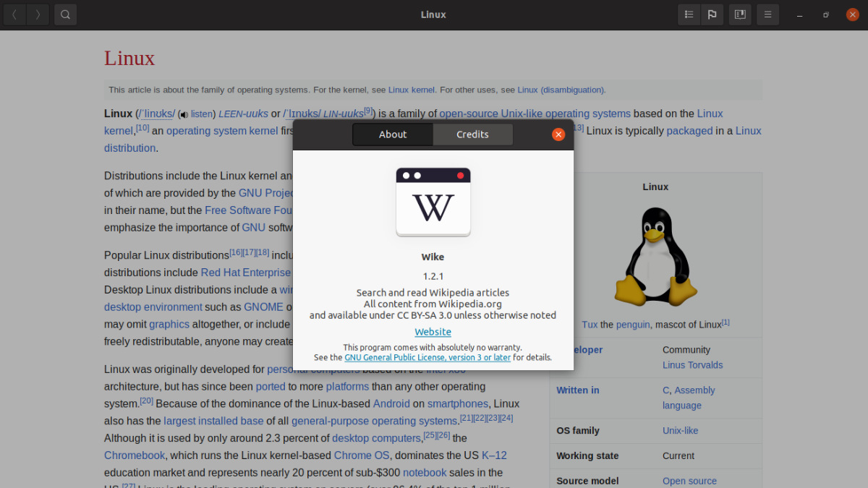Close the About Wike dialog
This screenshot has width=868, height=488.
[x=558, y=134]
